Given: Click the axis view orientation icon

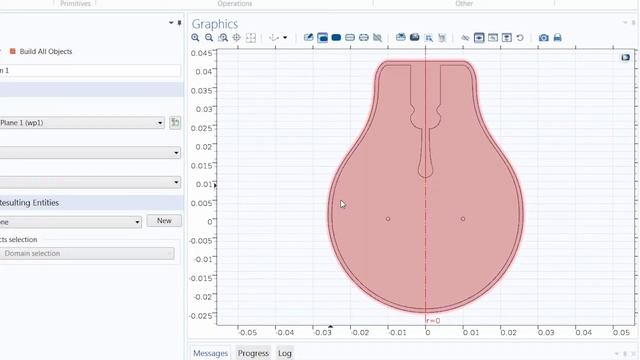Looking at the screenshot, I should click(274, 38).
